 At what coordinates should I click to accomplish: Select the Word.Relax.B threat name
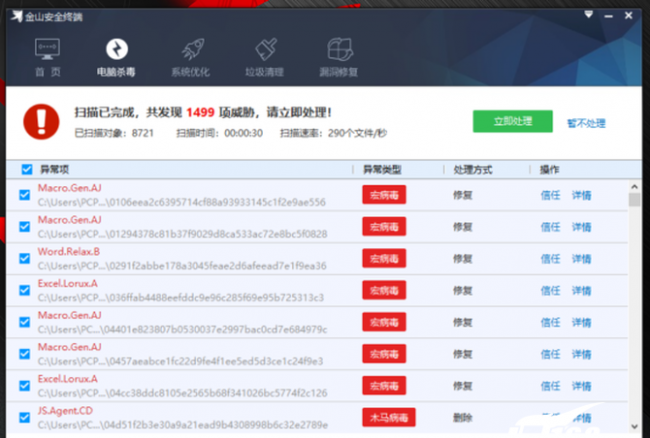(69, 252)
